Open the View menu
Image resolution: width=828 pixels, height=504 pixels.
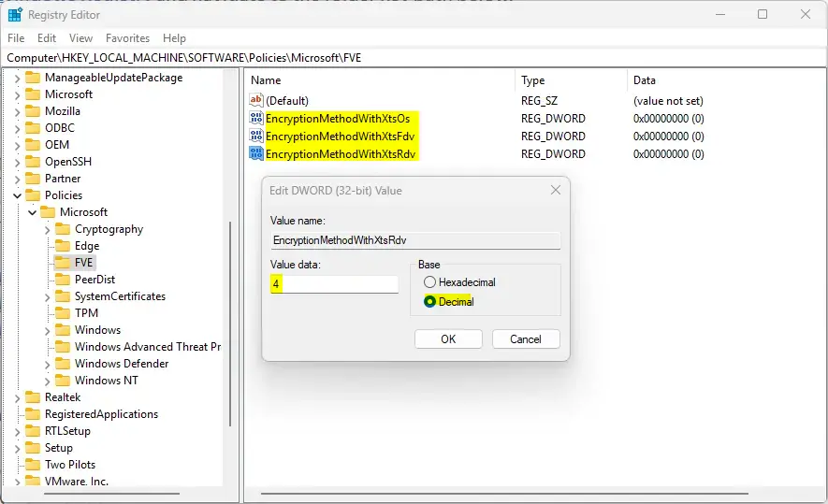(80, 38)
